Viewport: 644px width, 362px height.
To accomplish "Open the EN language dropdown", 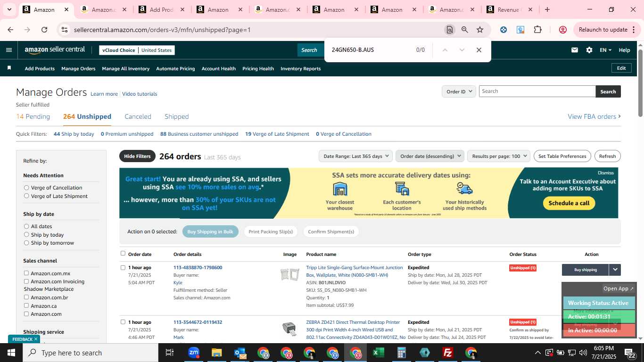I will click(605, 50).
